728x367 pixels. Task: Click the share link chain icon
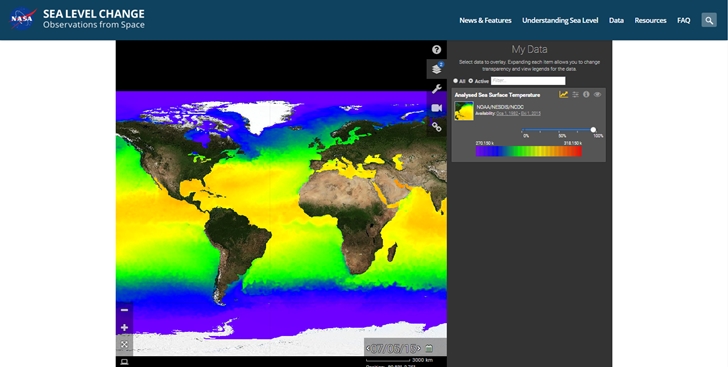[x=436, y=127]
